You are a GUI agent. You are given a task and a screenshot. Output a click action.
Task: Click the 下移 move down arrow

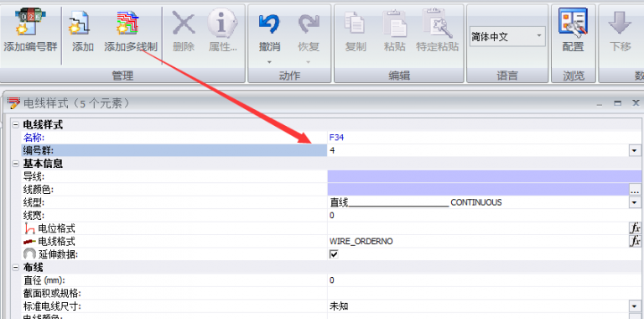coord(620,23)
